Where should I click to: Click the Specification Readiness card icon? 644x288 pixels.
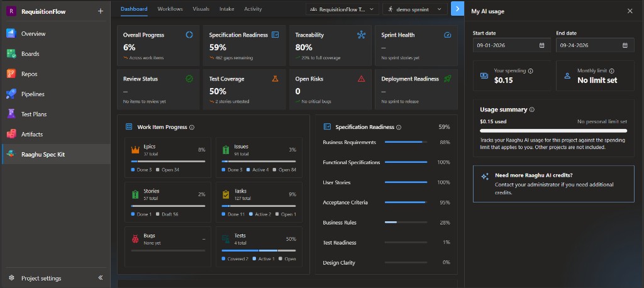(275, 35)
